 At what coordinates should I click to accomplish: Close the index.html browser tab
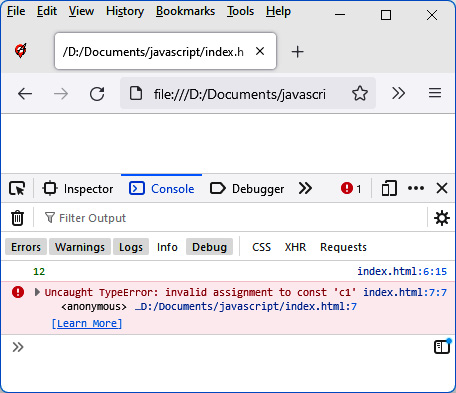click(260, 51)
